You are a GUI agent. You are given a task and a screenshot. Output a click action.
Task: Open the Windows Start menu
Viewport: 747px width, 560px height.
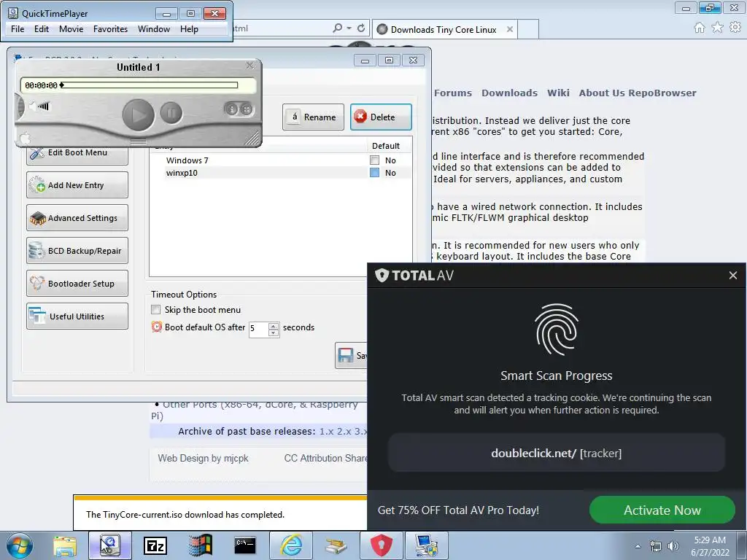(20, 545)
